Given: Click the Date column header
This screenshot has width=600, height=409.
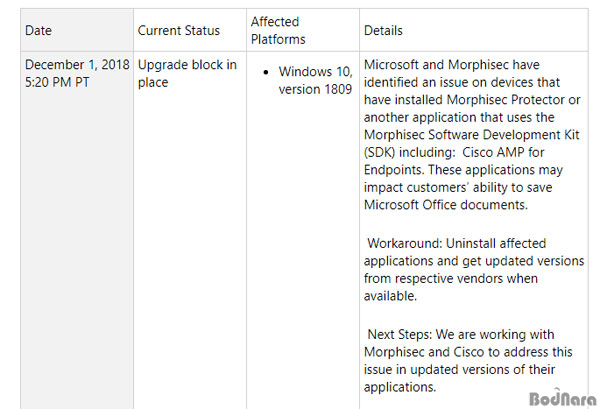Looking at the screenshot, I should coord(38,30).
